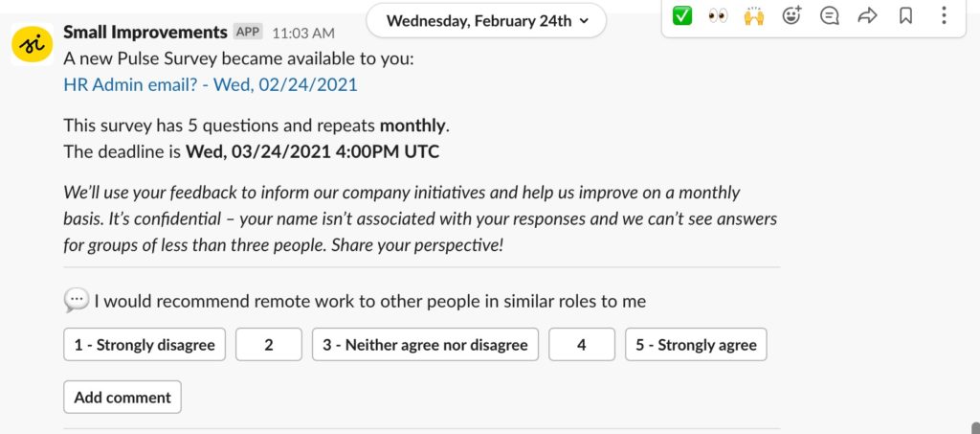Image resolution: width=980 pixels, height=434 pixels.
Task: Share this message with the arrow icon
Action: pyautogui.click(x=867, y=16)
